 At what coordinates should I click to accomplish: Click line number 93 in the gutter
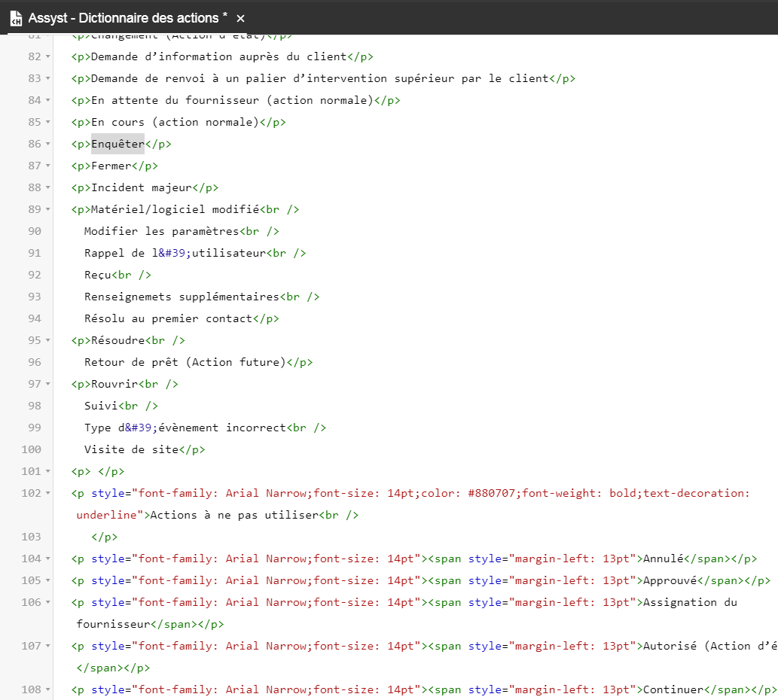(35, 297)
